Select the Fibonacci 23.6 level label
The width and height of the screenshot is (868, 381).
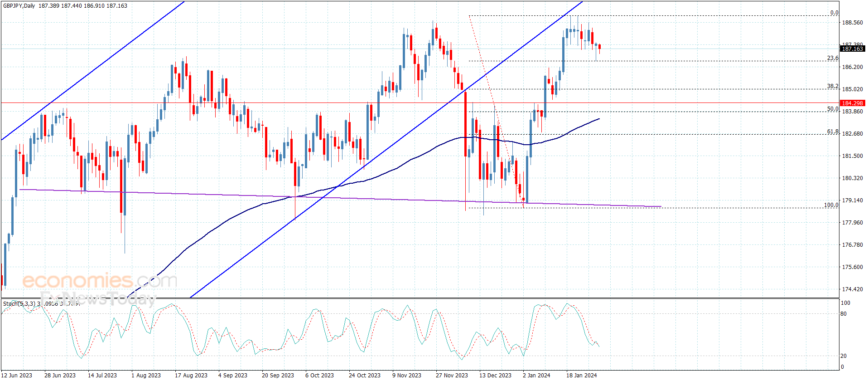pyautogui.click(x=833, y=58)
